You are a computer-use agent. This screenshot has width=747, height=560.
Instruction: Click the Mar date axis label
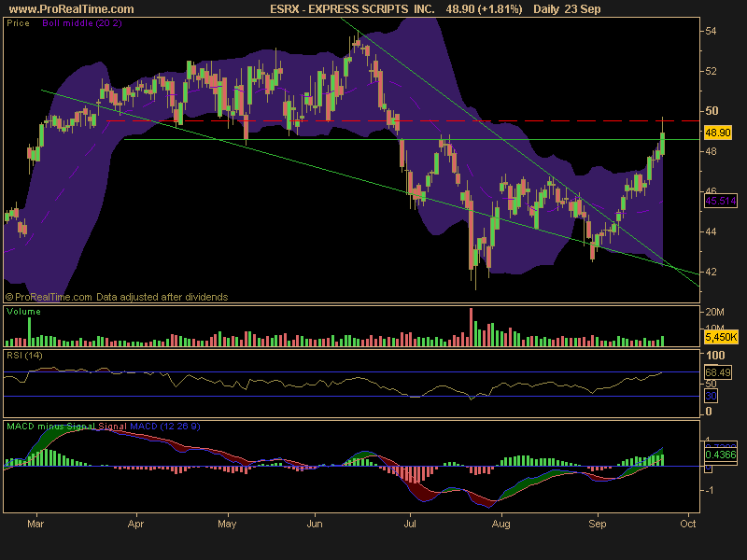(x=35, y=525)
